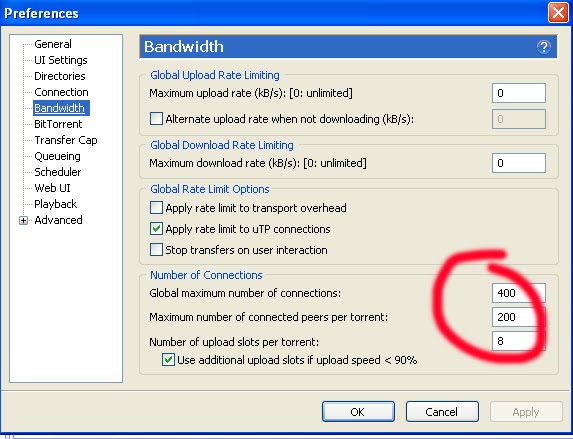The height and width of the screenshot is (439, 573).
Task: Confirm settings with OK button
Action: [358, 412]
